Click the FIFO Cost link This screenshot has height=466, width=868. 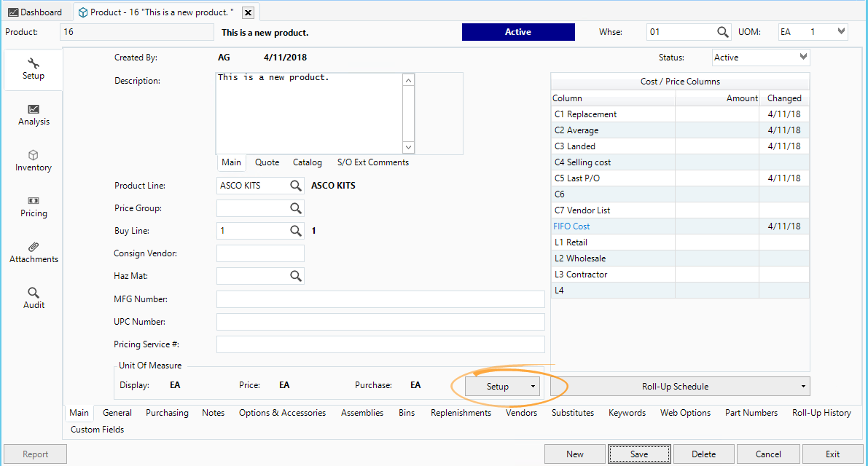571,226
